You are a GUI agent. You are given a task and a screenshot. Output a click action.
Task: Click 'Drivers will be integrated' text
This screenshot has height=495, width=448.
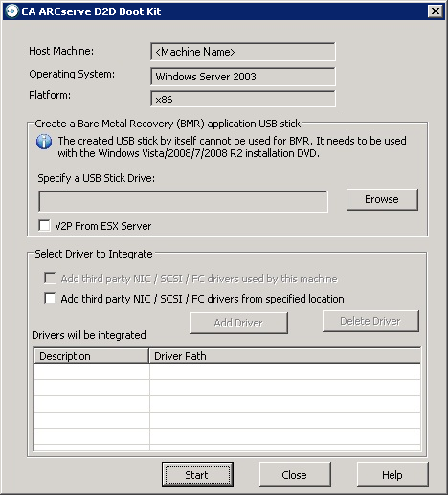tap(89, 335)
